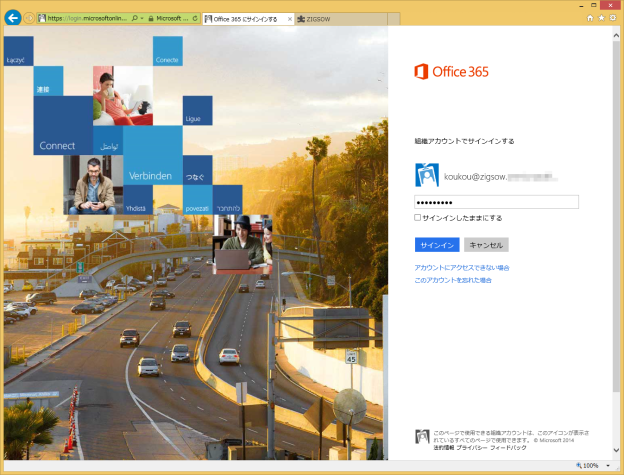This screenshot has width=624, height=475.
Task: Open the 法的情報 footer link
Action: click(x=443, y=448)
